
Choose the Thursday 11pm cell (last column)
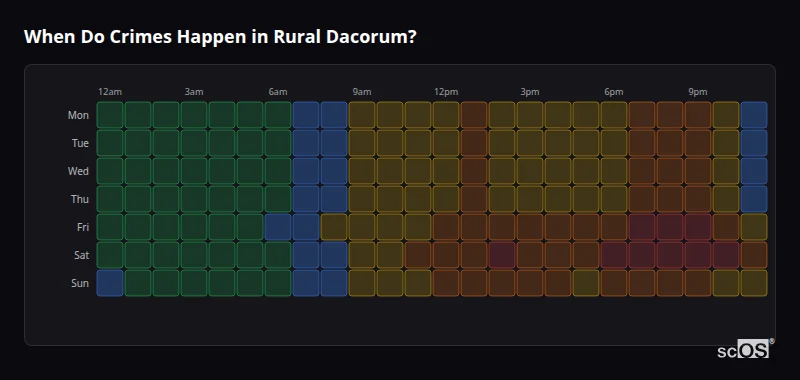point(754,199)
